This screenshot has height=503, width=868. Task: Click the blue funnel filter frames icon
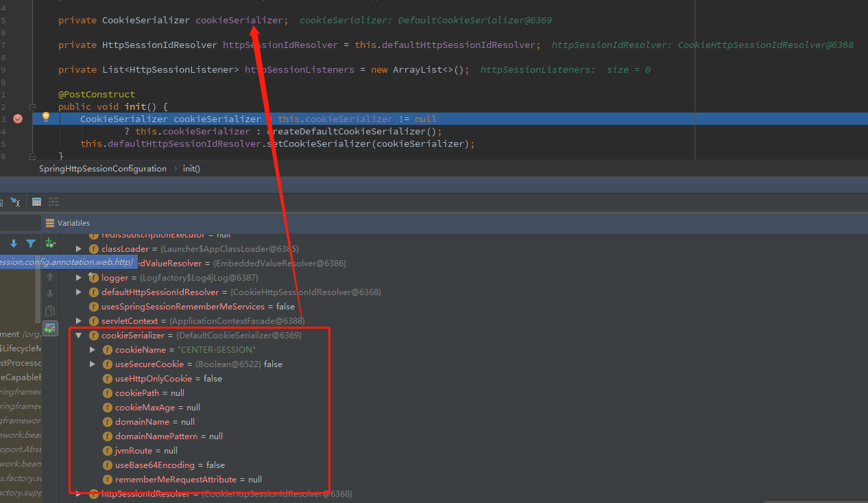31,244
